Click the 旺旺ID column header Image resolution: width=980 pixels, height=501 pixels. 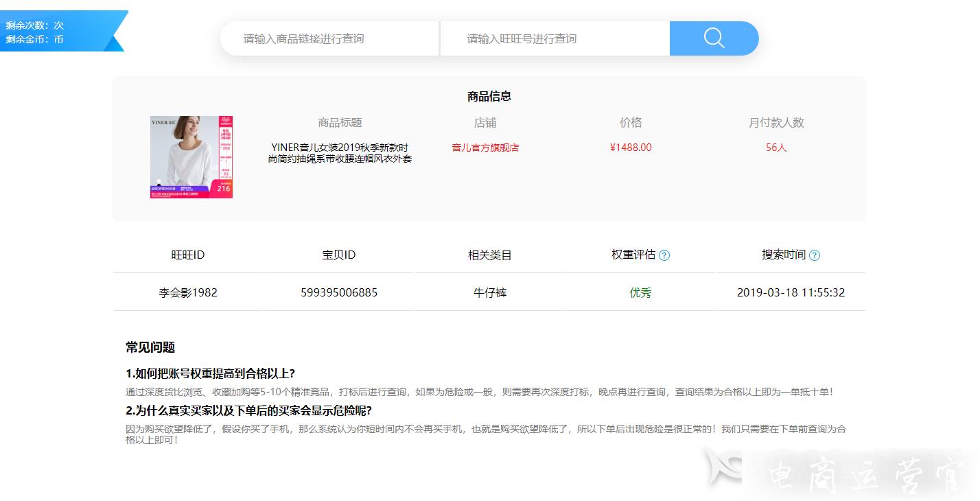coord(188,255)
